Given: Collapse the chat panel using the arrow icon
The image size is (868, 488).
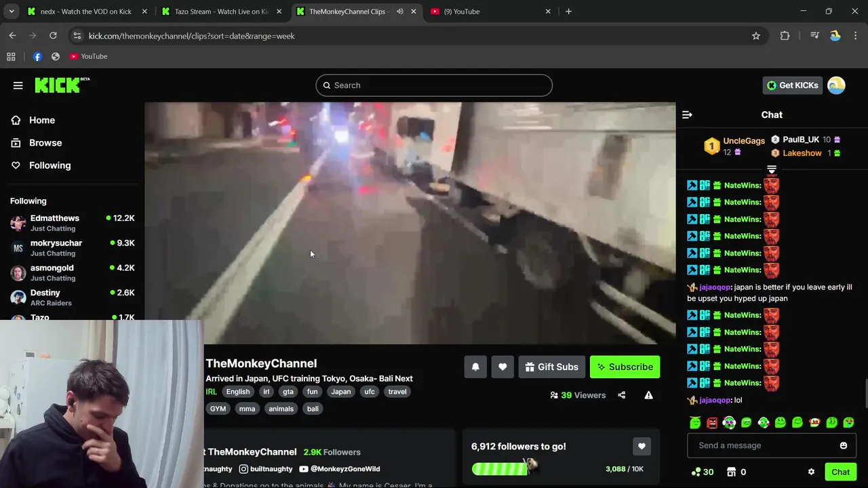Looking at the screenshot, I should [687, 115].
